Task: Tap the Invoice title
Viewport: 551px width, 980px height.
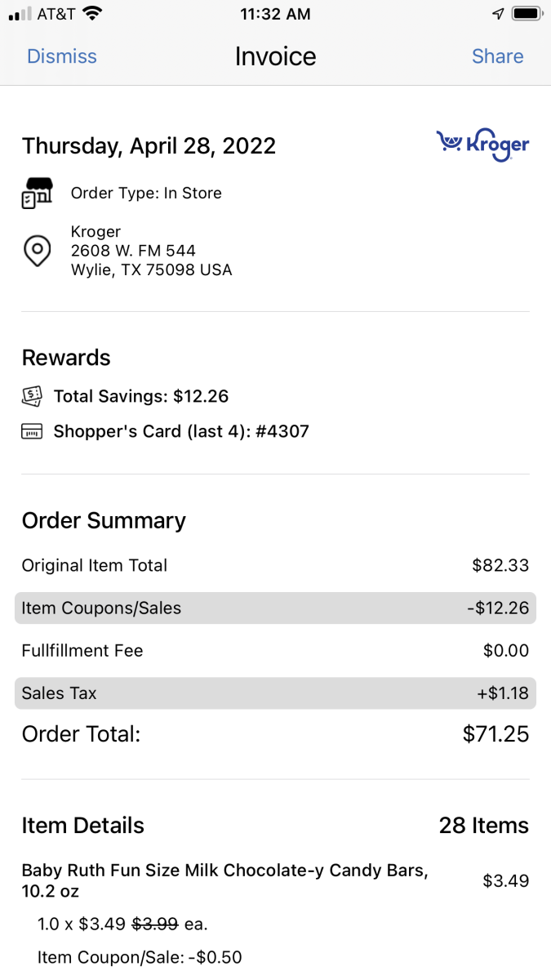Action: point(275,56)
